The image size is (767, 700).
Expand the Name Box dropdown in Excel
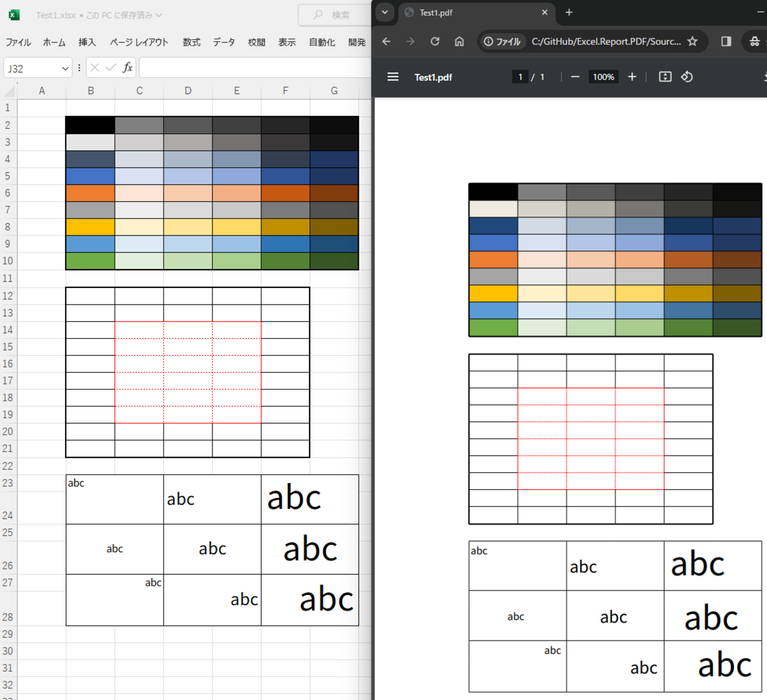click(x=65, y=68)
